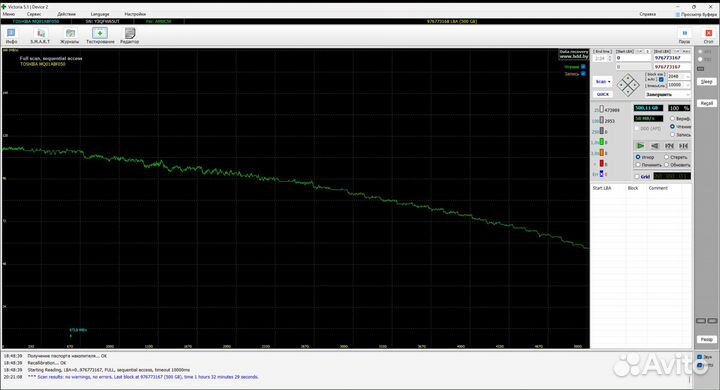
Task: Click the right arrow of diamond navigator
Action: (634, 85)
